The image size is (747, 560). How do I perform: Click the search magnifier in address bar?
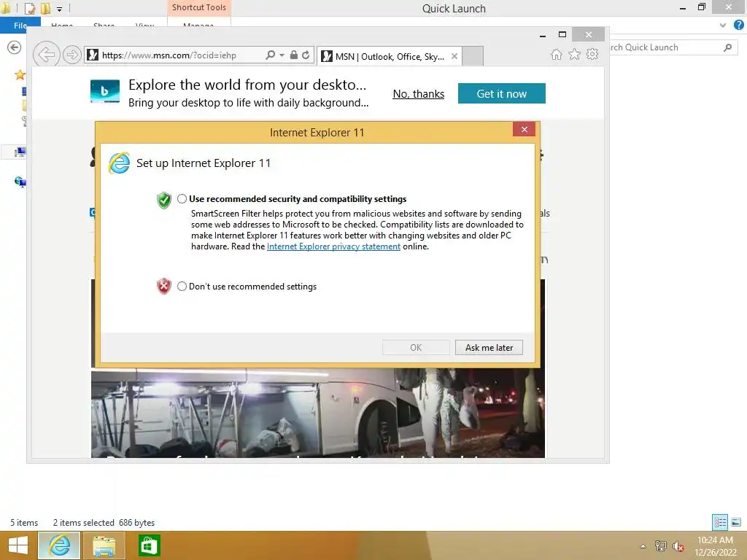(270, 55)
